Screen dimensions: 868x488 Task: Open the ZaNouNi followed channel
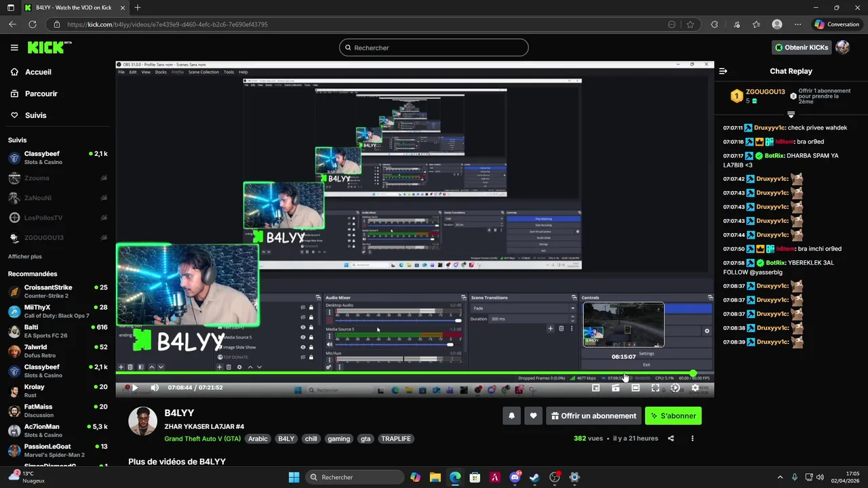click(58, 198)
